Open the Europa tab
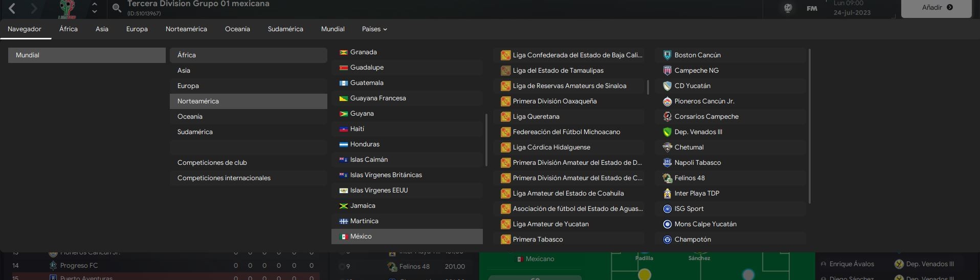Image resolution: width=980 pixels, height=280 pixels. click(x=137, y=29)
